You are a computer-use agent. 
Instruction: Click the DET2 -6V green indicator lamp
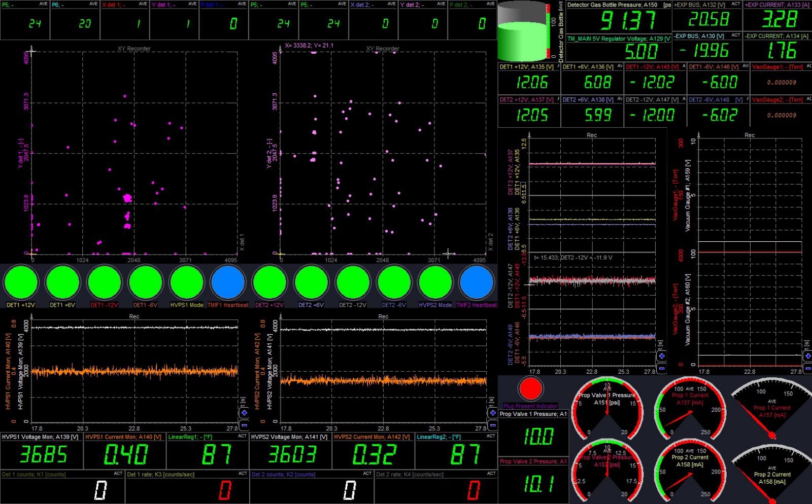(x=394, y=282)
